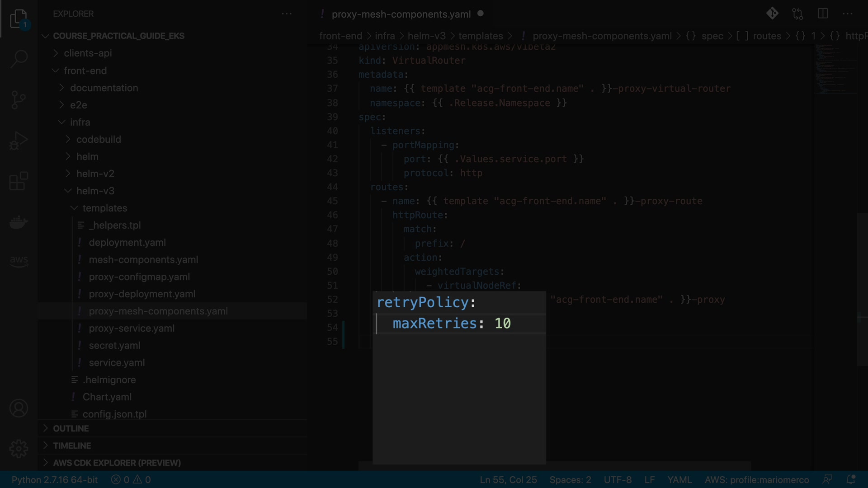The image size is (868, 488).
Task: Expand the OUTLINE section
Action: pyautogui.click(x=71, y=428)
